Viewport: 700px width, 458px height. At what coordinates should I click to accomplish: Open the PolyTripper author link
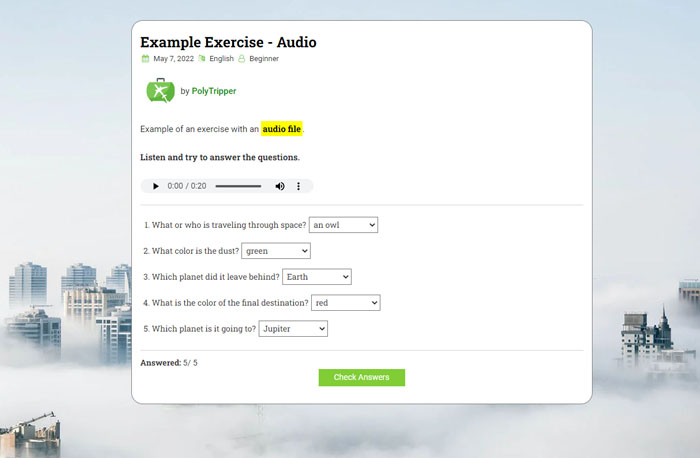pyautogui.click(x=214, y=91)
